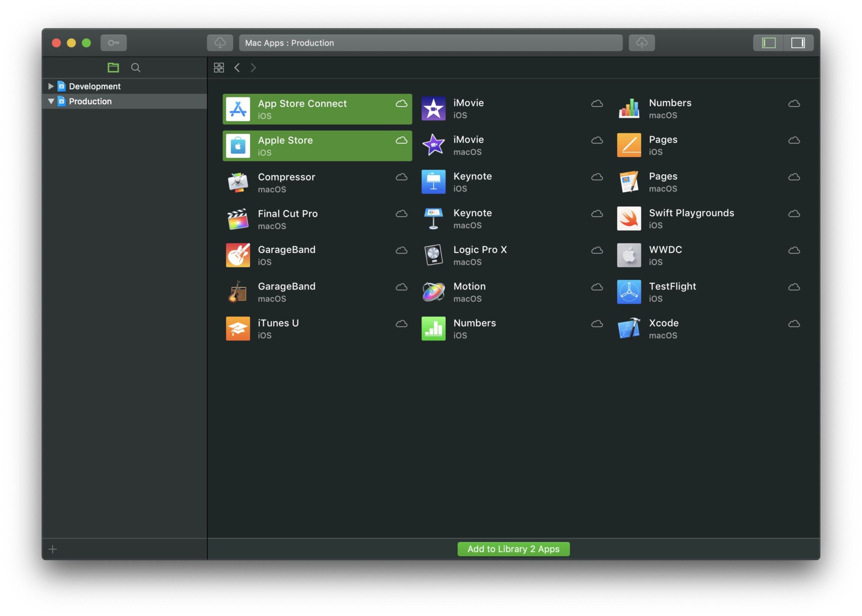Click the cloud upload button in the toolbar
Image resolution: width=862 pixels, height=616 pixels.
tap(642, 43)
